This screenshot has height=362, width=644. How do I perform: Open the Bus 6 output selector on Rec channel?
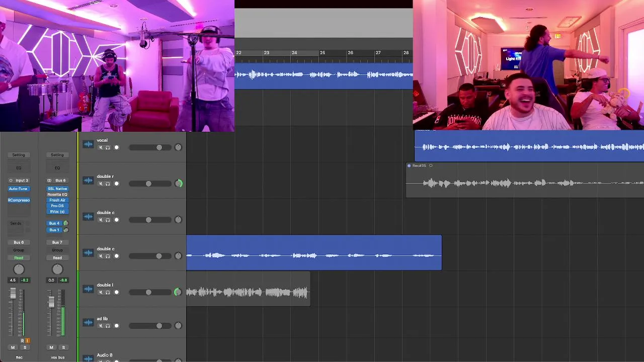(x=19, y=242)
